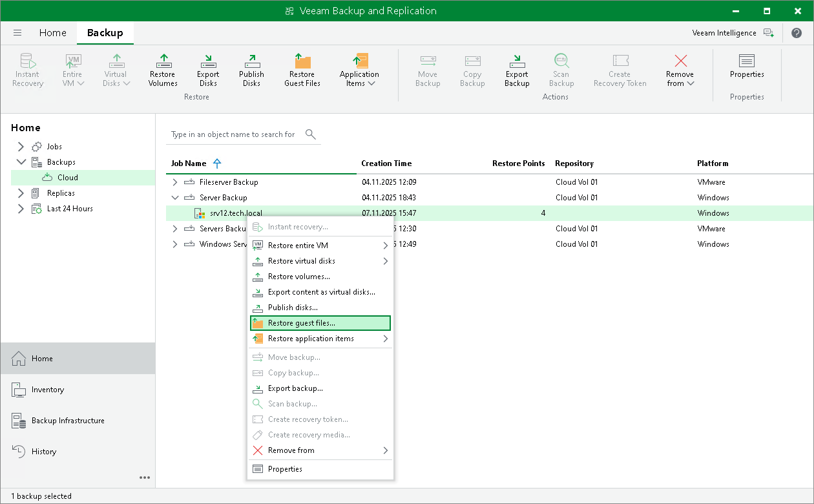
Task: Click Restore Guest Files ribbon icon
Action: coord(302,70)
